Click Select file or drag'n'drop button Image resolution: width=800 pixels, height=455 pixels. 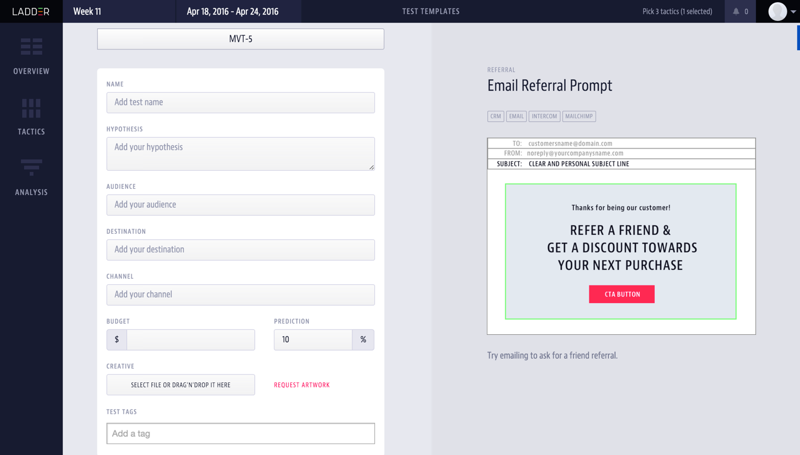pyautogui.click(x=181, y=385)
